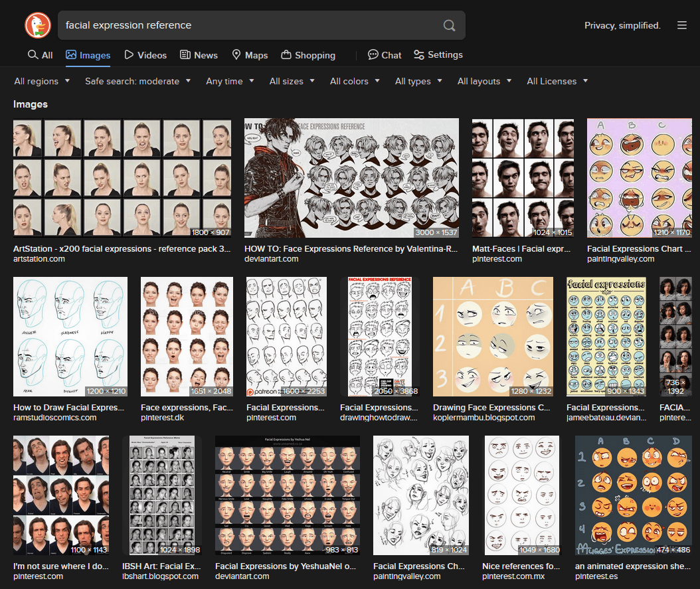Click the DuckDuckGo logo icon
This screenshot has width=700, height=589.
pos(38,25)
